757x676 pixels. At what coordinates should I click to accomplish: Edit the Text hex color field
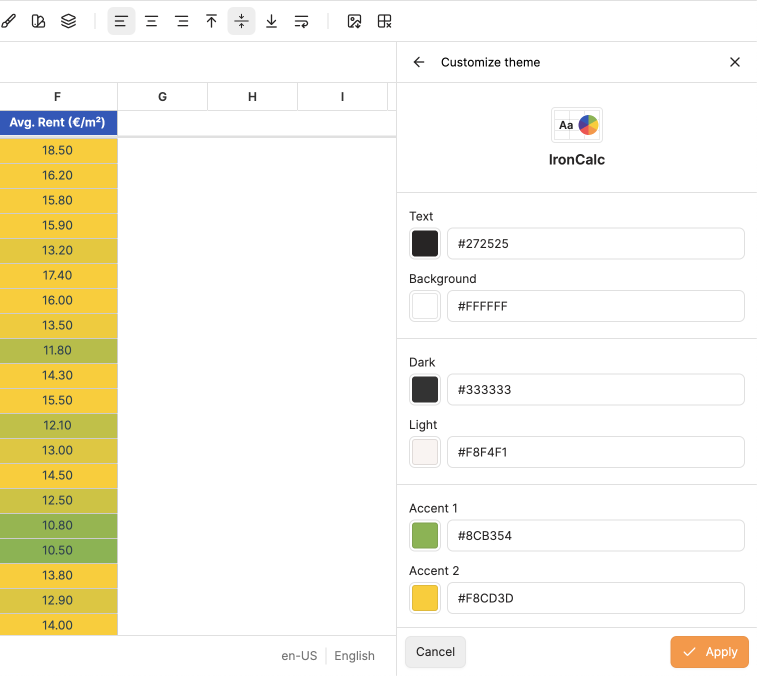point(596,243)
